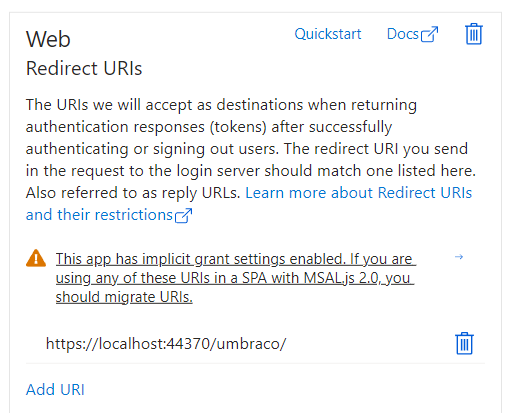512x413 pixels.
Task: Click 'using any of these URIs in a SPA' line
Action: (x=235, y=278)
